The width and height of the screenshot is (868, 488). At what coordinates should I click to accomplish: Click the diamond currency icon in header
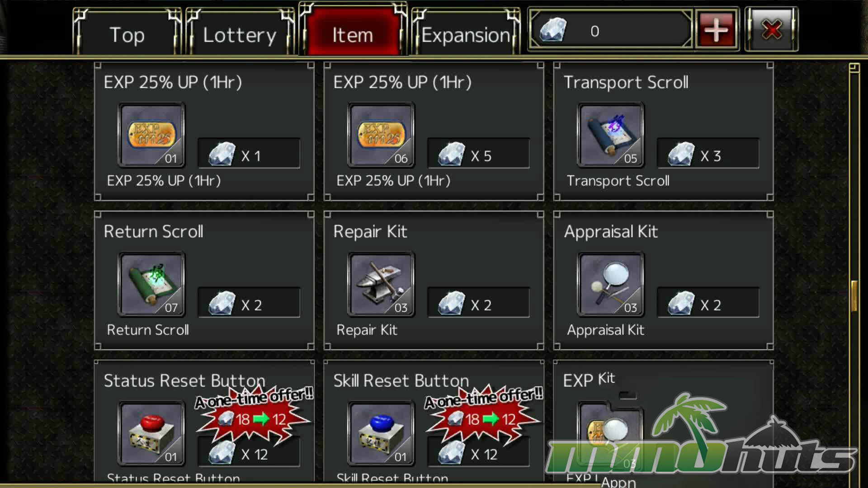click(553, 30)
